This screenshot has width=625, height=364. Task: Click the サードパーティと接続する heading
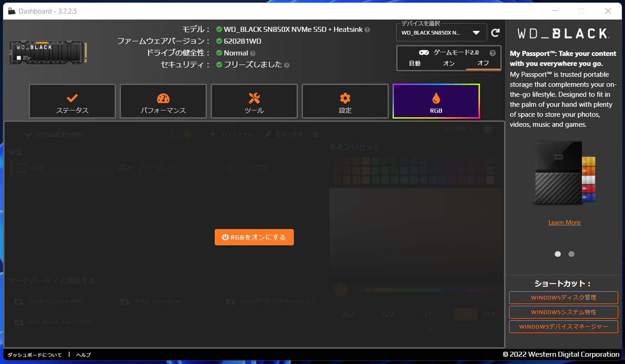(52, 281)
